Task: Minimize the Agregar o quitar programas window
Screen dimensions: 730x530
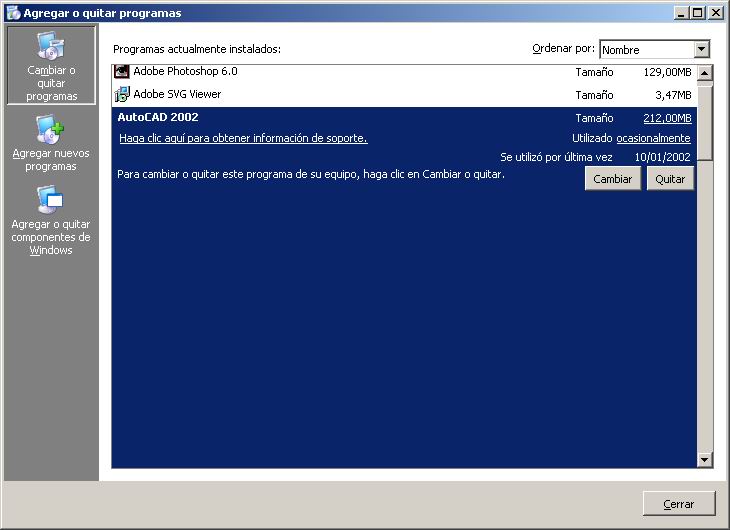Action: [681, 13]
